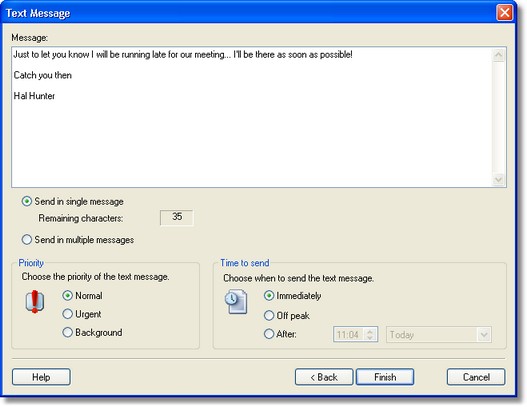Viewport: 527px width, 407px height.
Task: Click inside the Message text area
Action: tap(252, 117)
